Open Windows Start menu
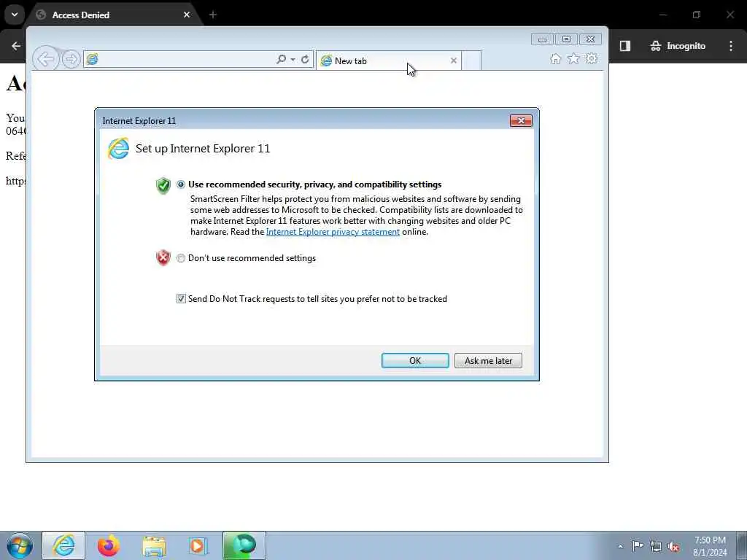 [x=20, y=545]
